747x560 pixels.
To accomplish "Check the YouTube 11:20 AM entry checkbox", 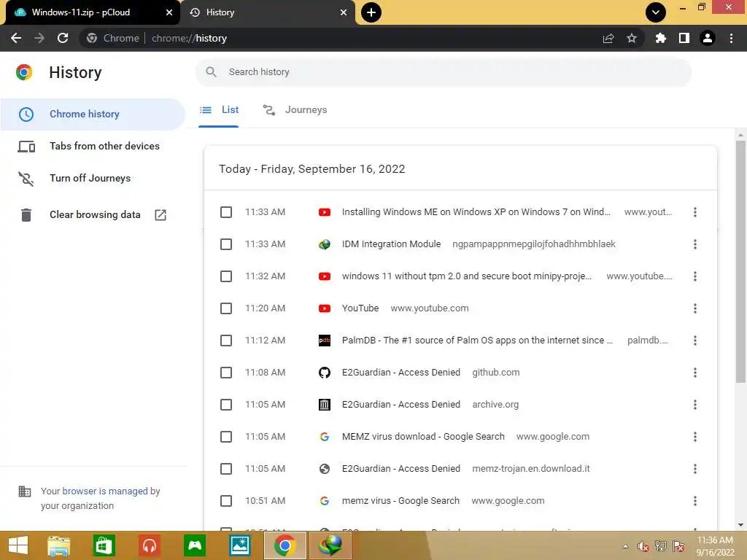I will click(x=226, y=308).
